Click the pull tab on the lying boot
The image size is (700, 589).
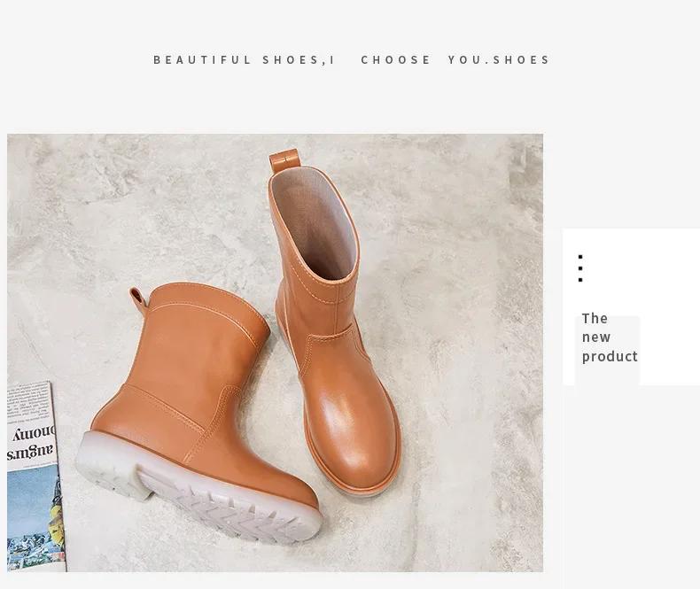(138, 299)
